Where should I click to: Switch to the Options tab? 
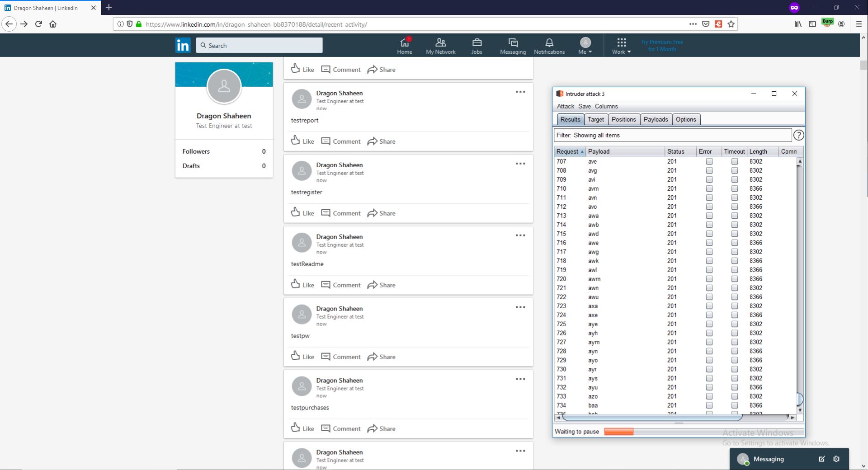point(686,119)
